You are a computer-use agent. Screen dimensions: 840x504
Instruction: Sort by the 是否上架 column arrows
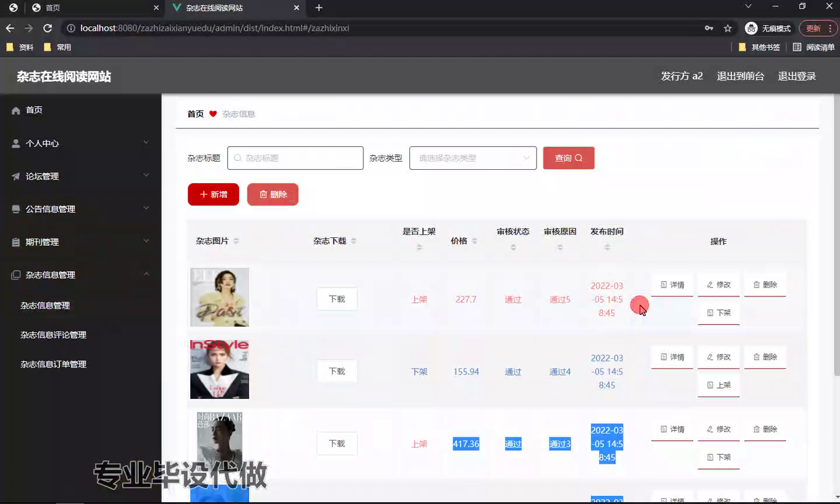pyautogui.click(x=419, y=247)
